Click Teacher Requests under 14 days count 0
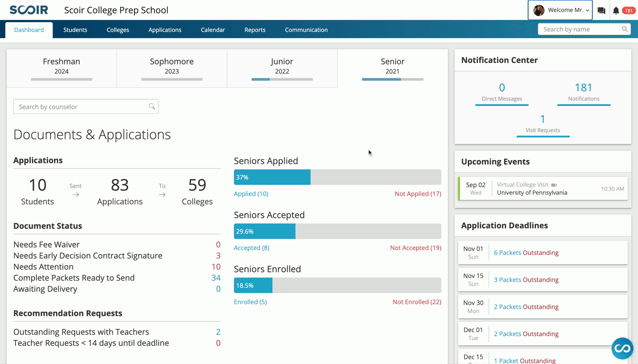 (218, 343)
